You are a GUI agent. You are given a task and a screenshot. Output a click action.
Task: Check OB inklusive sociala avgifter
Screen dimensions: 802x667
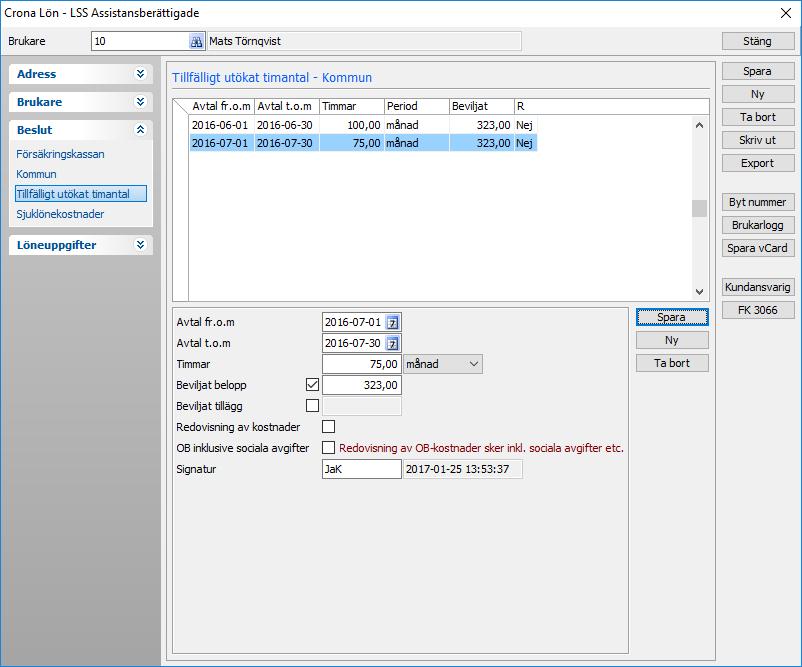click(x=328, y=448)
